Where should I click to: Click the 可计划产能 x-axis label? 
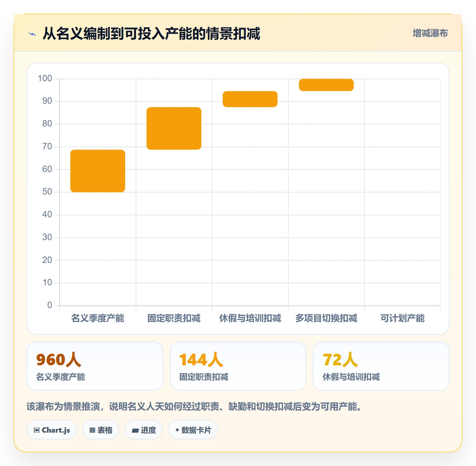tap(403, 318)
